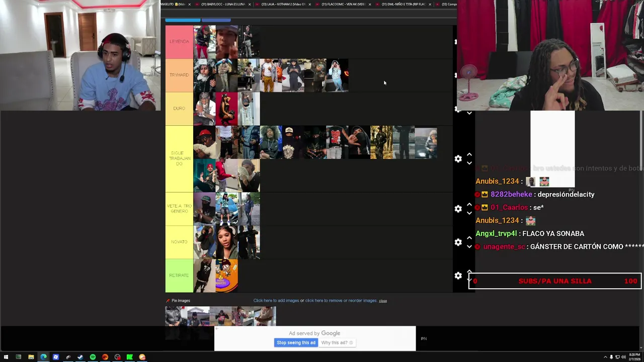Viewport: 644px width, 362px height.
Task: Click username '8282beheke' in chat
Action: click(x=511, y=195)
